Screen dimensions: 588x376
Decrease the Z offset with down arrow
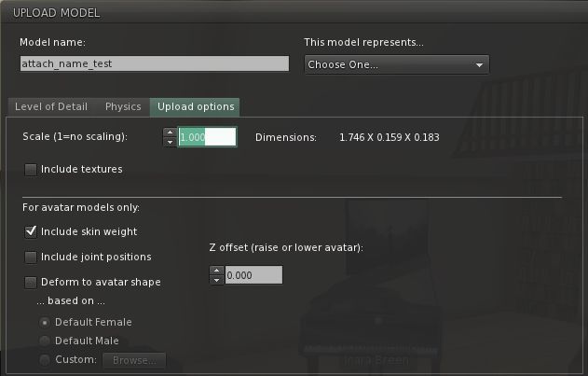coord(217,280)
